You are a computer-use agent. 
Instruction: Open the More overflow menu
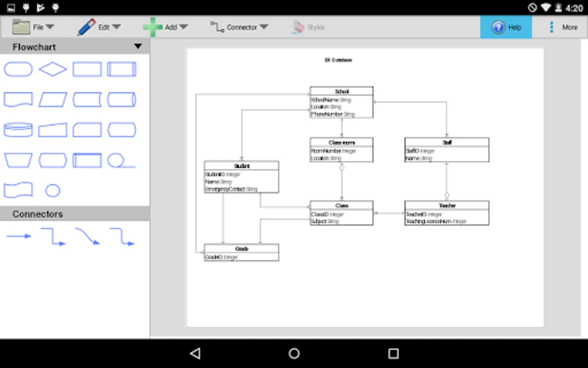click(563, 27)
